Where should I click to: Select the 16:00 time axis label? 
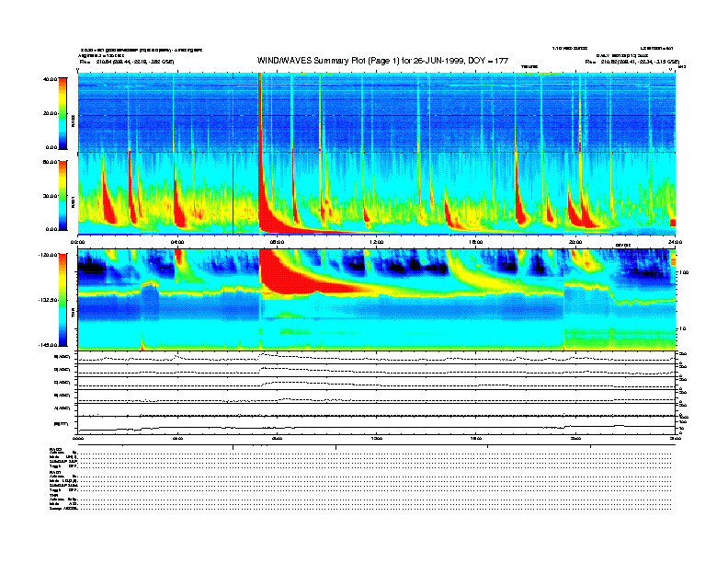(x=476, y=241)
